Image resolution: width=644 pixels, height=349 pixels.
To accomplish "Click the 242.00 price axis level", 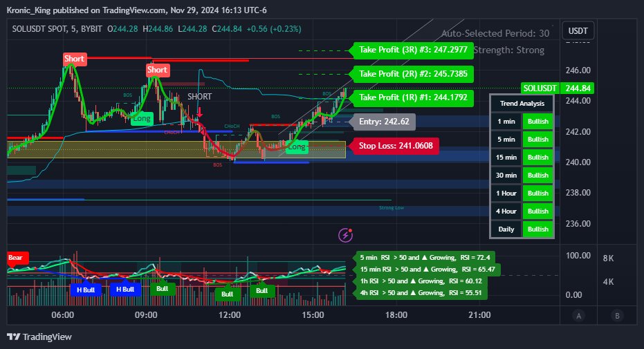I will tap(578, 131).
